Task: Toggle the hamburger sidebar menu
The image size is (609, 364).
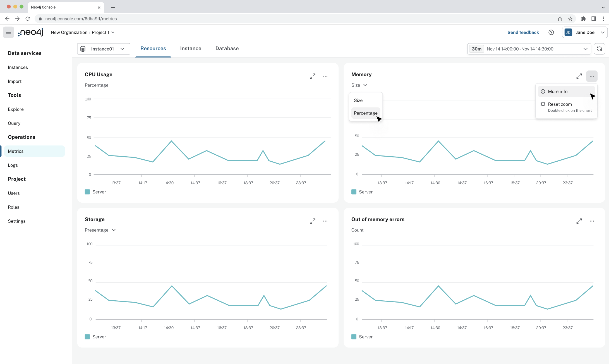Action: 8,32
